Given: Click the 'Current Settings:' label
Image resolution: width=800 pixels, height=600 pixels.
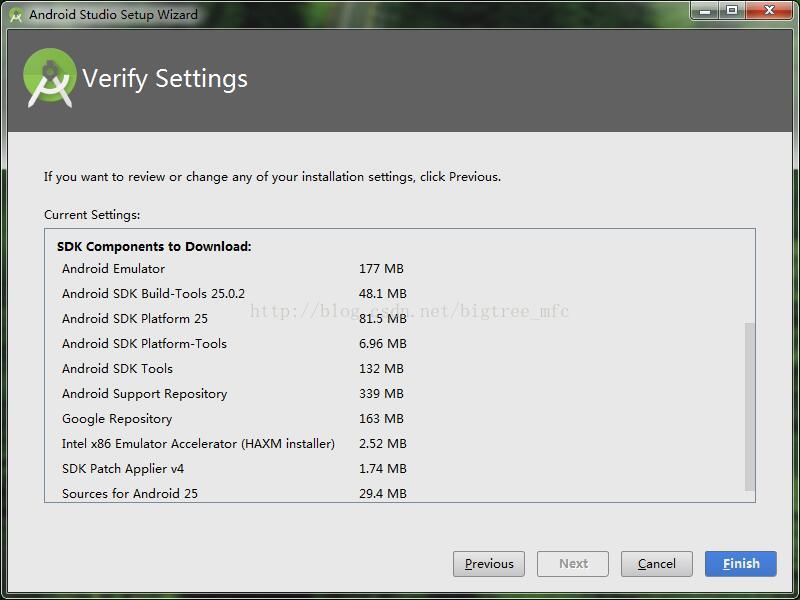Looking at the screenshot, I should click(x=92, y=214).
